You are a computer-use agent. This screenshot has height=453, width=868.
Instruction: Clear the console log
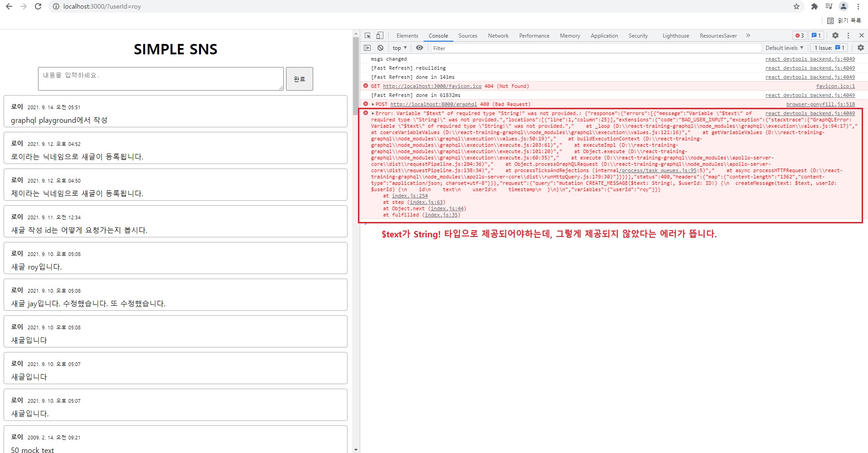380,48
